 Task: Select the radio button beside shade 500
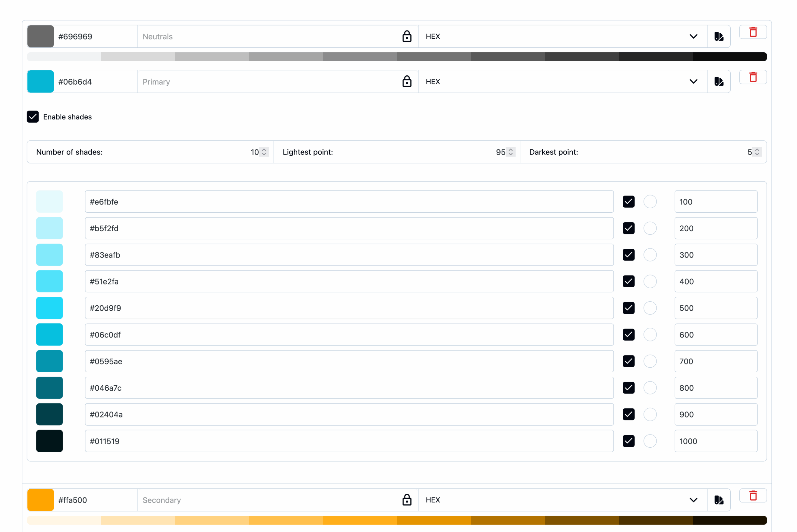(650, 308)
